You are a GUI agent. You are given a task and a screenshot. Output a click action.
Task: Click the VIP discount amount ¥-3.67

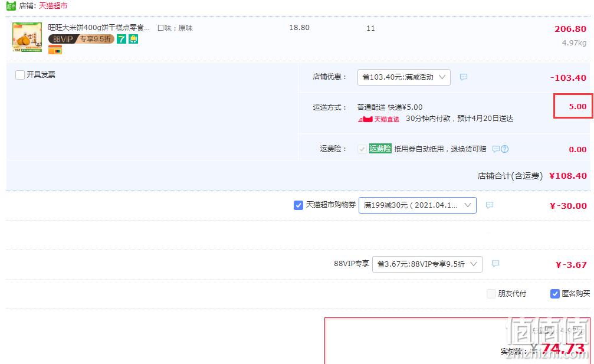[571, 265]
